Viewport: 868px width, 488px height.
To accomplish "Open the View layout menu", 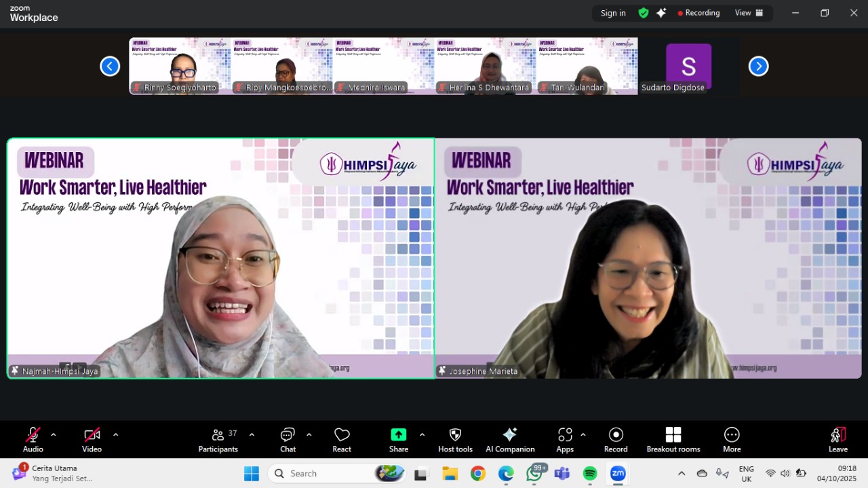I will coord(749,13).
